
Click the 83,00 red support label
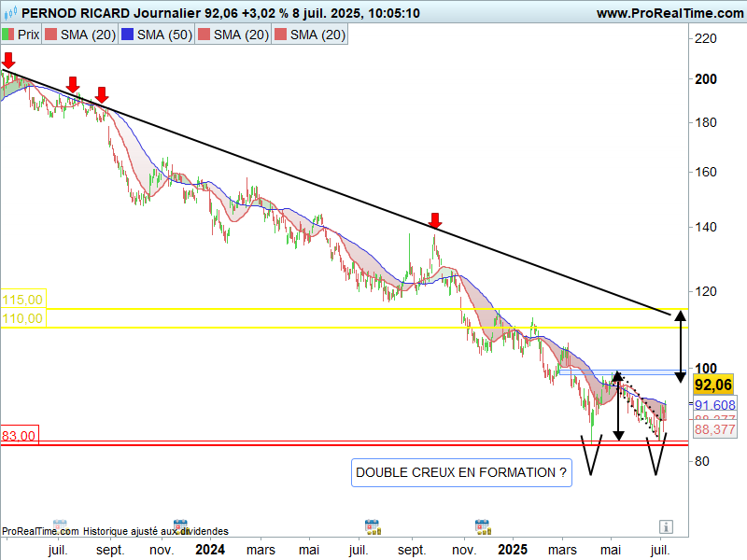pos(19,435)
